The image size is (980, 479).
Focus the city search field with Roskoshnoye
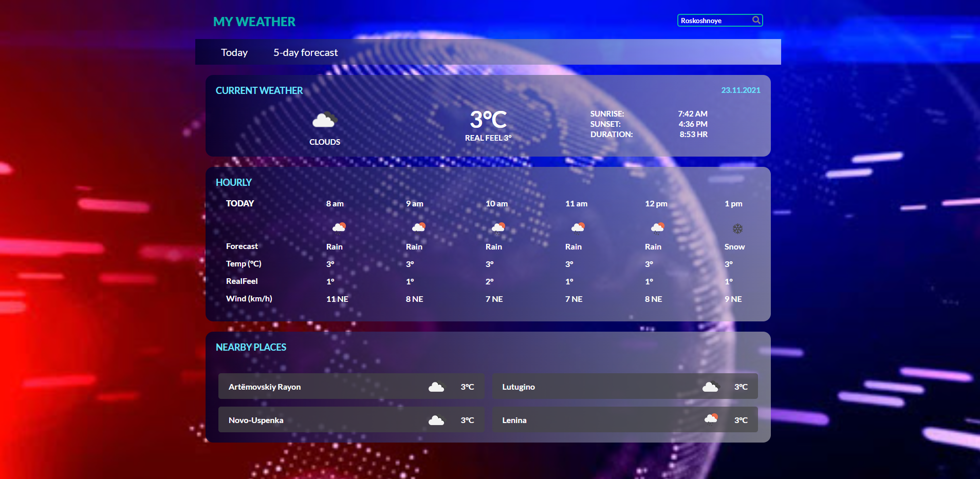[714, 21]
